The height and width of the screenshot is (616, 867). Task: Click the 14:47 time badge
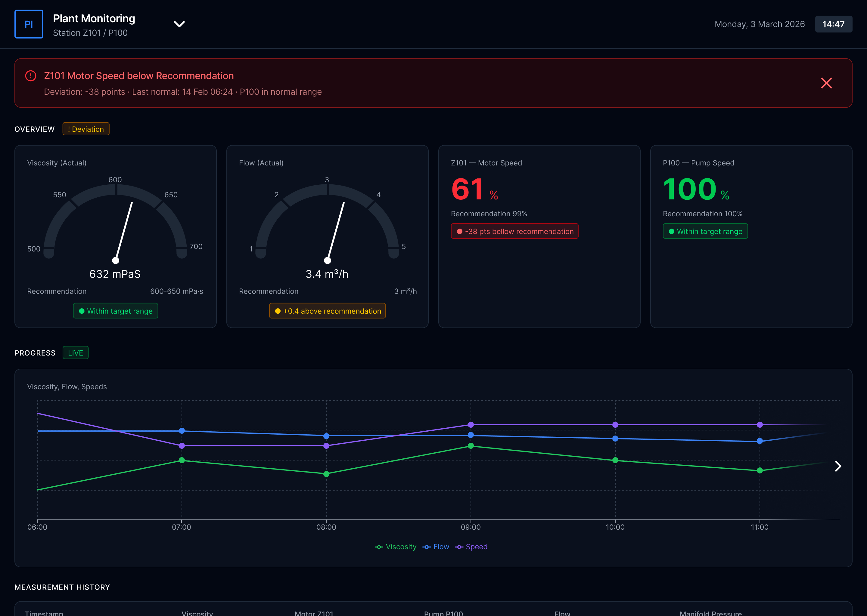[x=833, y=24]
